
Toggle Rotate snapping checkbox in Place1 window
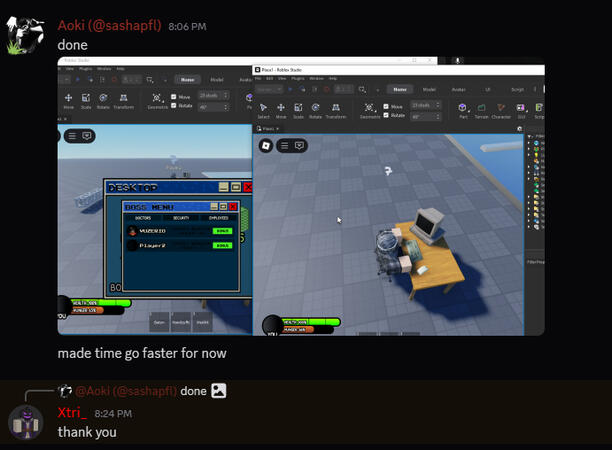pos(386,115)
